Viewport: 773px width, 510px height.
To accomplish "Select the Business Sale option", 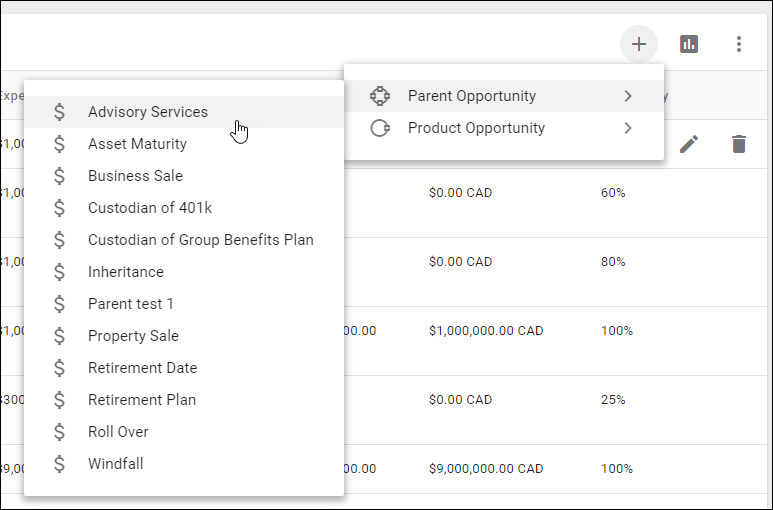I will [135, 176].
